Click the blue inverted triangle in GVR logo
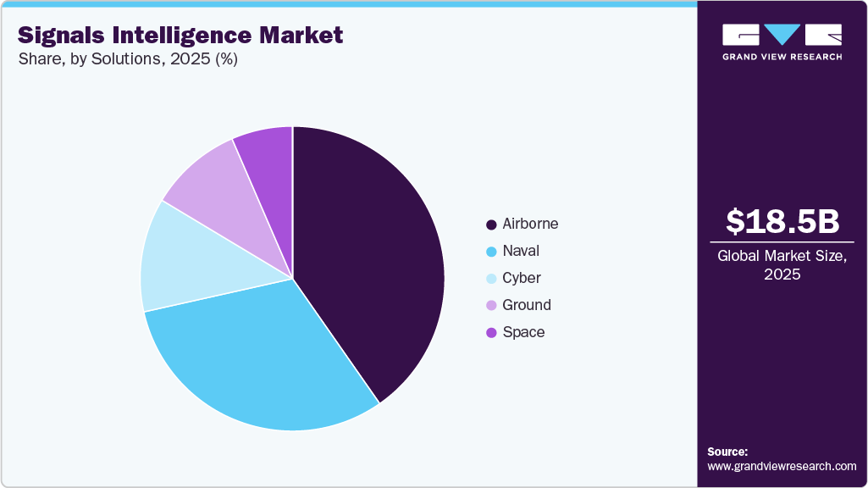 780,34
